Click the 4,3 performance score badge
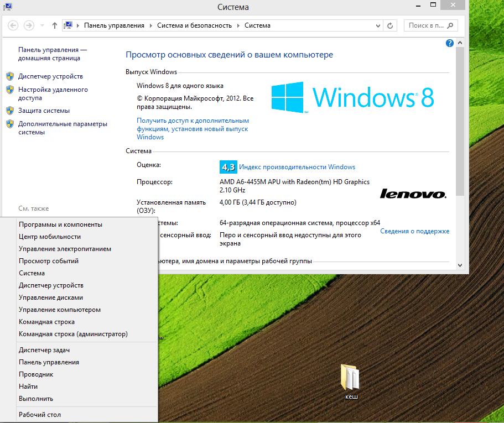Viewport: 504px width, 423px height. 228,167
